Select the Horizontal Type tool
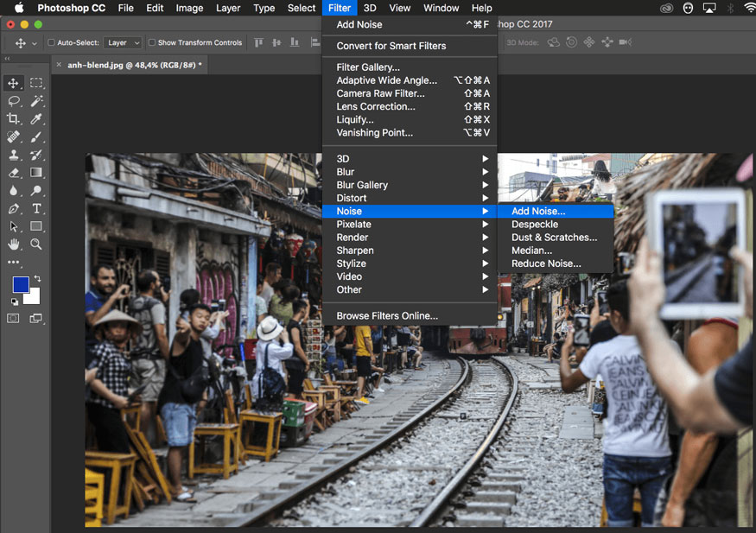The height and width of the screenshot is (533, 756). point(36,209)
